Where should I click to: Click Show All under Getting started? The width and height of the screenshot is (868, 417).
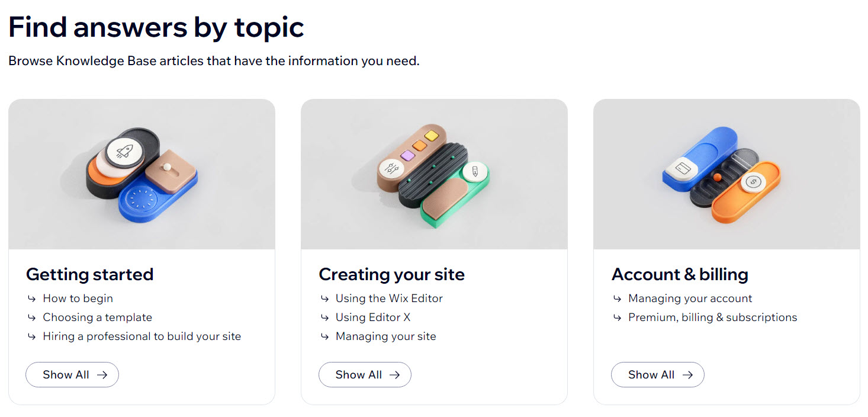[x=72, y=374]
